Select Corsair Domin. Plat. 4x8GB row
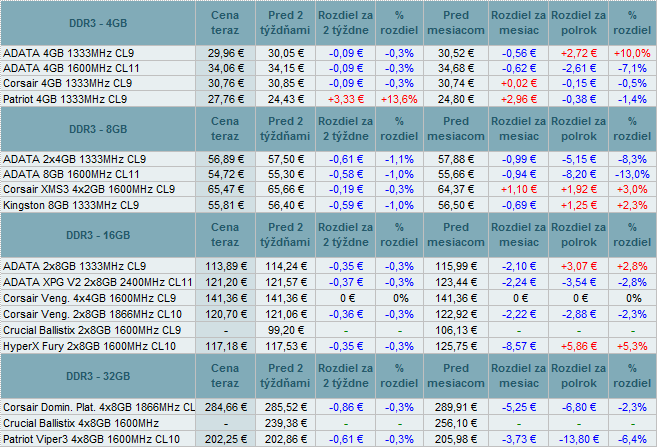657x447 pixels. click(x=328, y=407)
